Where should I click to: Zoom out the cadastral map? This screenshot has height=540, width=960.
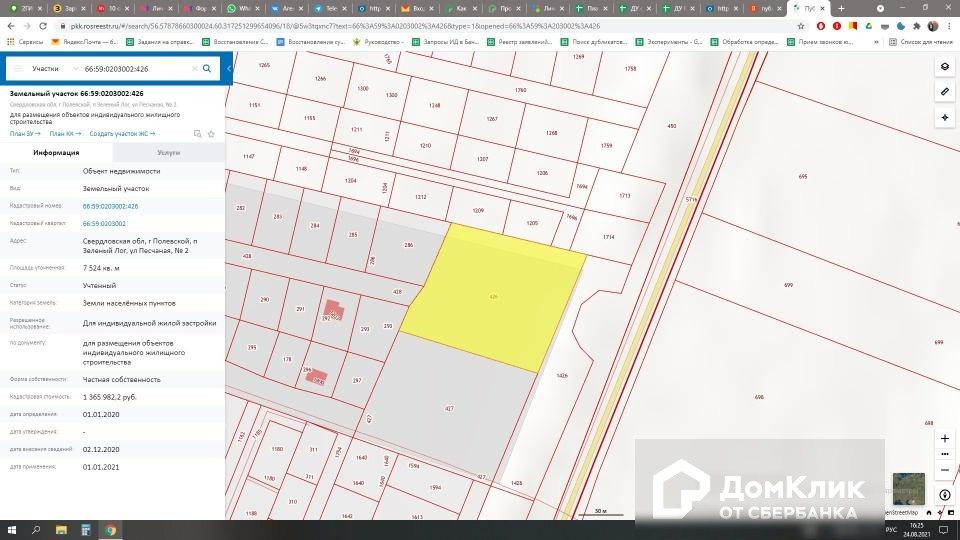tap(945, 470)
